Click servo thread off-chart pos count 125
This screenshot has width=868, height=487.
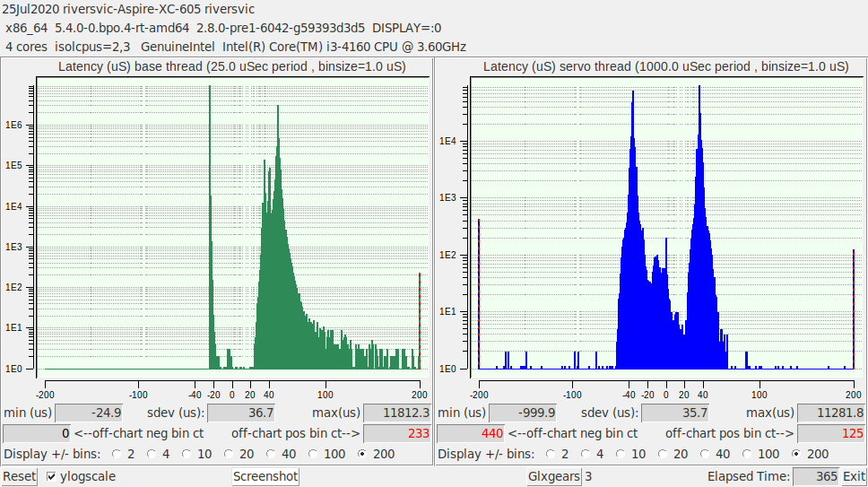pyautogui.click(x=831, y=433)
